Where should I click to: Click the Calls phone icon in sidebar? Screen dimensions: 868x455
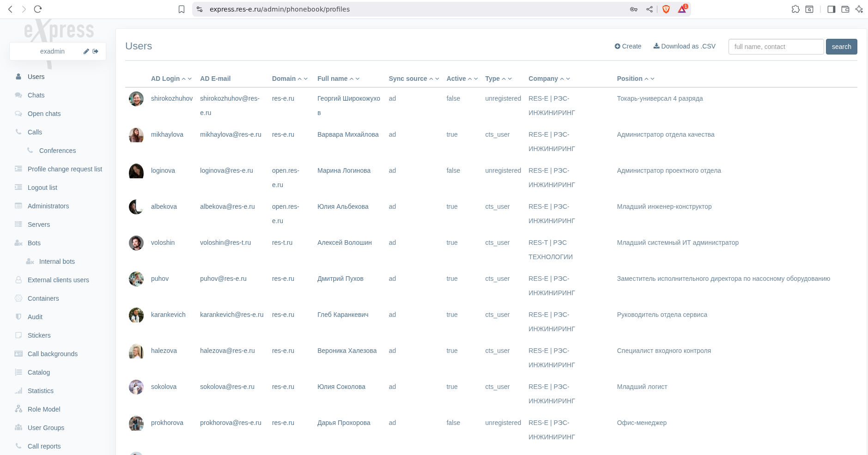tap(18, 132)
